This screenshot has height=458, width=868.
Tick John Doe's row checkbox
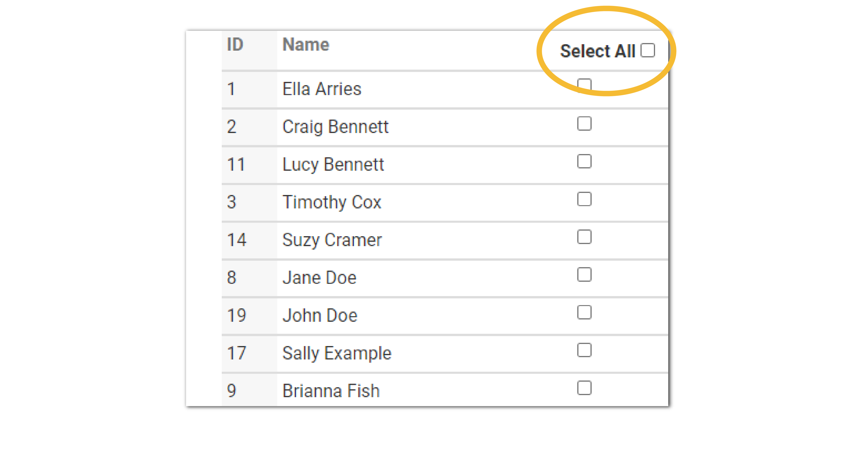[x=584, y=312]
